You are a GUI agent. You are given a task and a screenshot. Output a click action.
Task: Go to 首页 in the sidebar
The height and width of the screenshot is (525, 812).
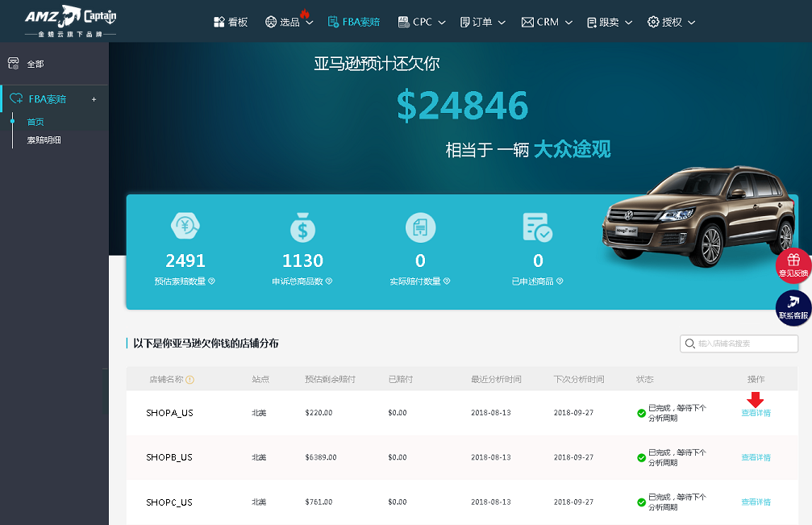click(35, 122)
